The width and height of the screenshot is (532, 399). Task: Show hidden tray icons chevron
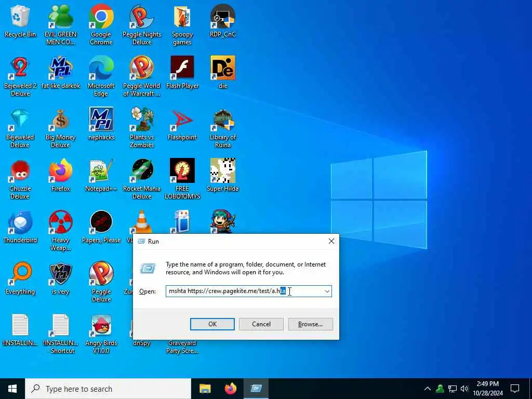pyautogui.click(x=428, y=389)
